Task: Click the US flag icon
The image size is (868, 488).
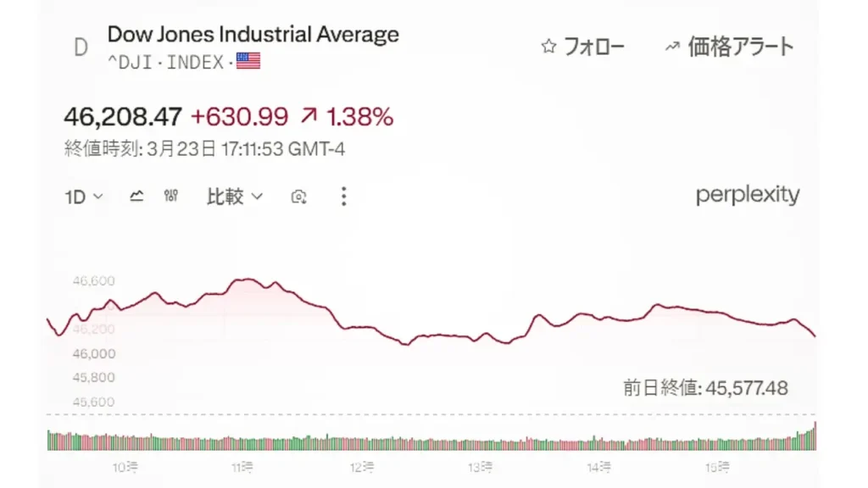Action: (248, 61)
